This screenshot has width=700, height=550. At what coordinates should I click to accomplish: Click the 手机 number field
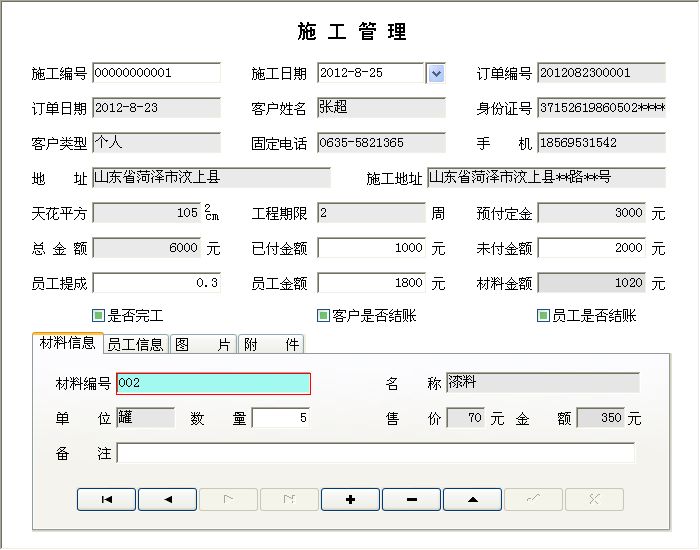tap(601, 142)
